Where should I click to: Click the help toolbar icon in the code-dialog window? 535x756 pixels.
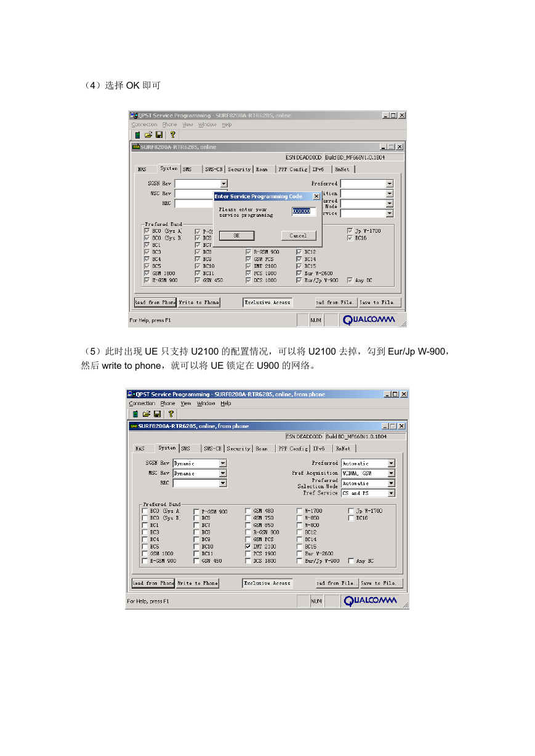click(172, 135)
